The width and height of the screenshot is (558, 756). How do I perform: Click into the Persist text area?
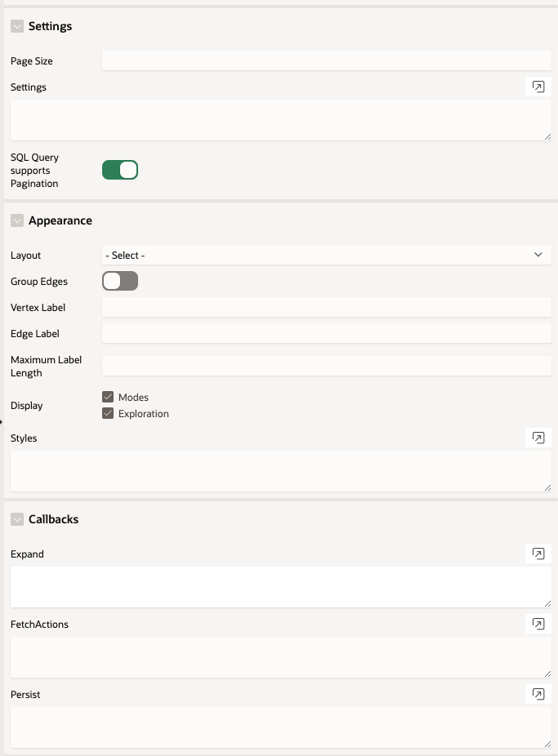pos(281,727)
